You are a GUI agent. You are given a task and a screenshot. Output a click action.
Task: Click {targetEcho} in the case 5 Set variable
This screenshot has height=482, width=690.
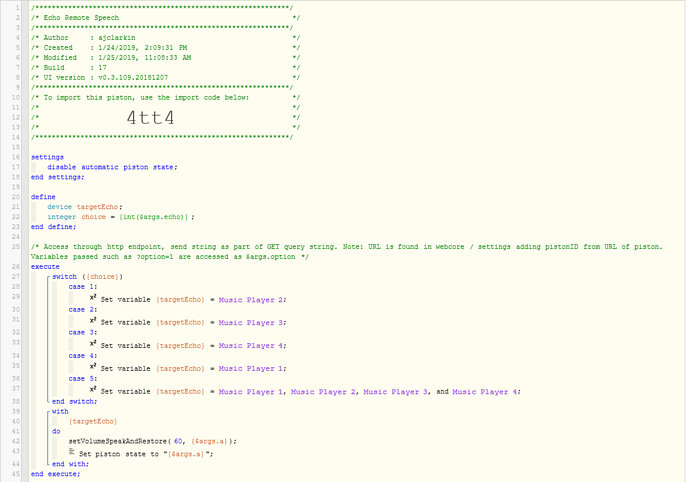click(x=180, y=392)
